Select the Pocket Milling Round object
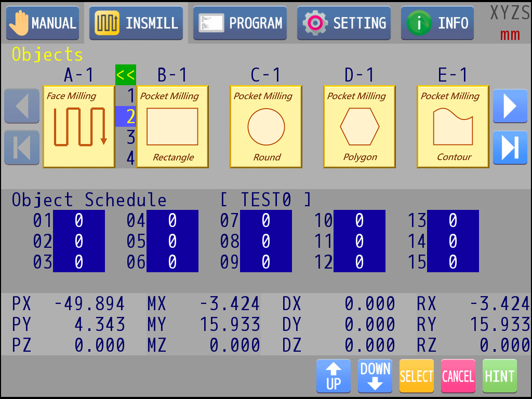Viewport: 532px width, 399px height. tap(266, 127)
